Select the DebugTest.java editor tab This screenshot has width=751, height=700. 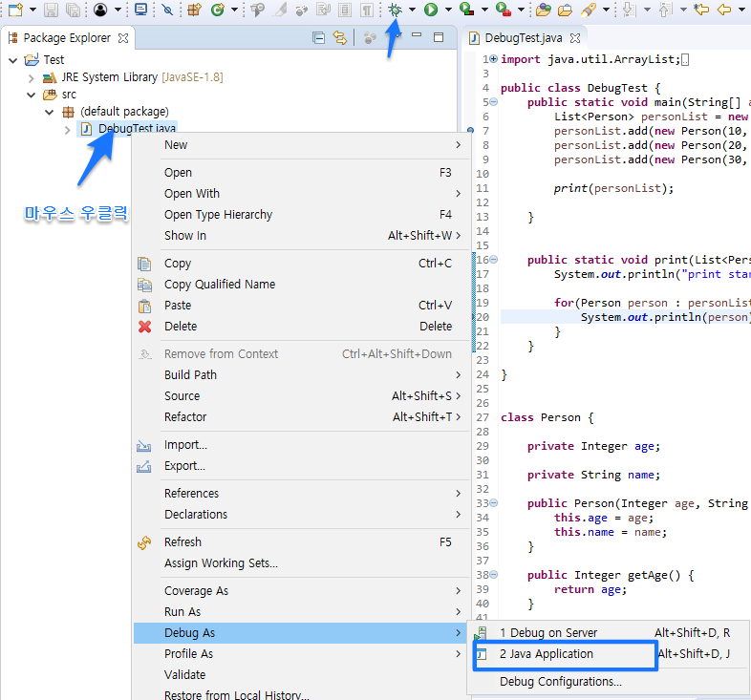524,38
